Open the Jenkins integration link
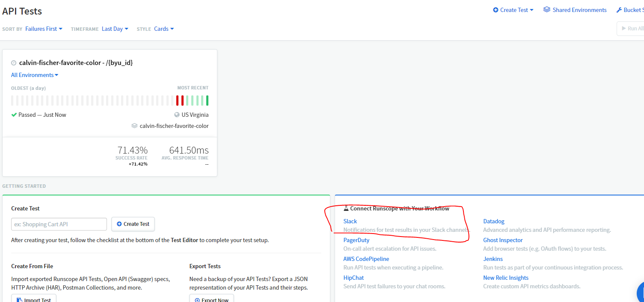 tap(493, 259)
